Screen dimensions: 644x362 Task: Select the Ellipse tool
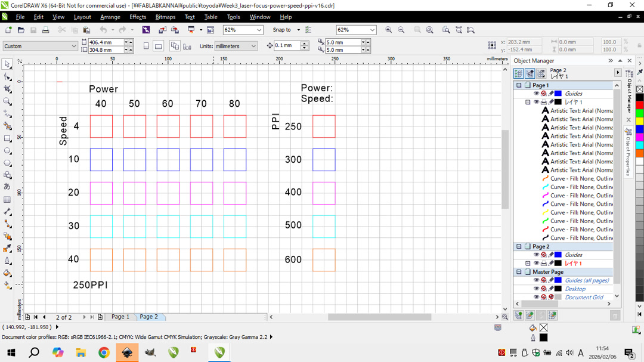click(7, 151)
